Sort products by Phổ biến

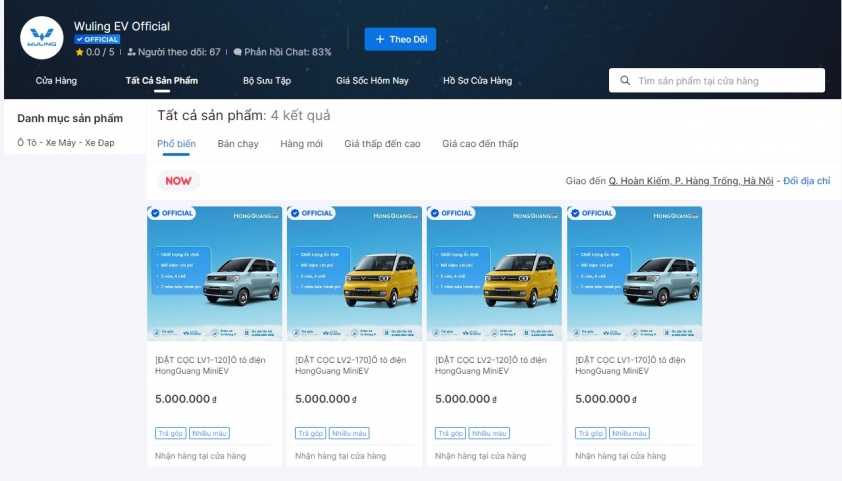(176, 143)
